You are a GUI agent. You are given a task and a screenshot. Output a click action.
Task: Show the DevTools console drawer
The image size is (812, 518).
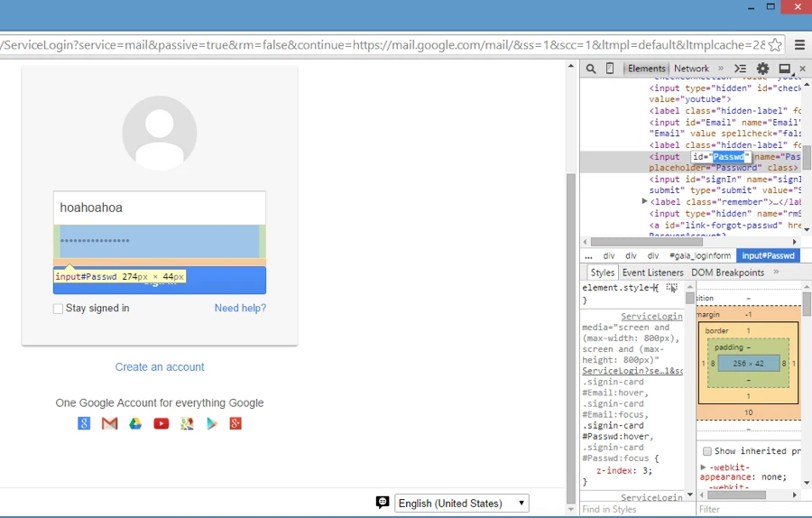point(740,69)
